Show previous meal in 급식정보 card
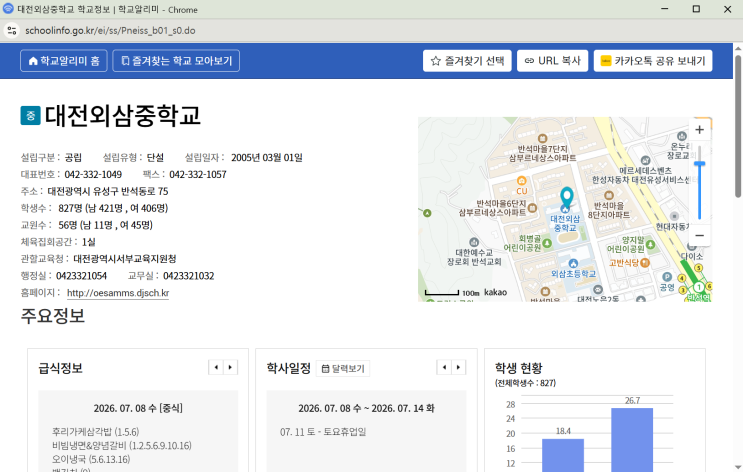 click(216, 367)
